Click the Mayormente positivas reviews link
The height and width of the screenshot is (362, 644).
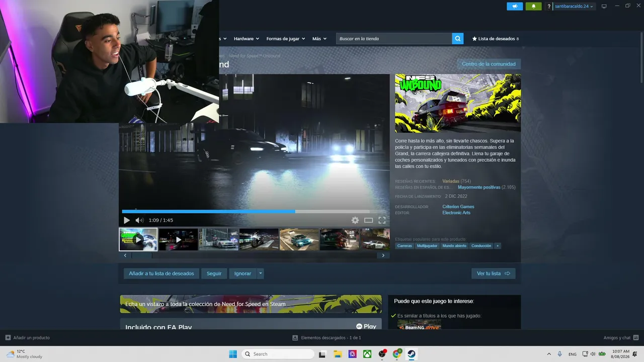click(x=479, y=187)
